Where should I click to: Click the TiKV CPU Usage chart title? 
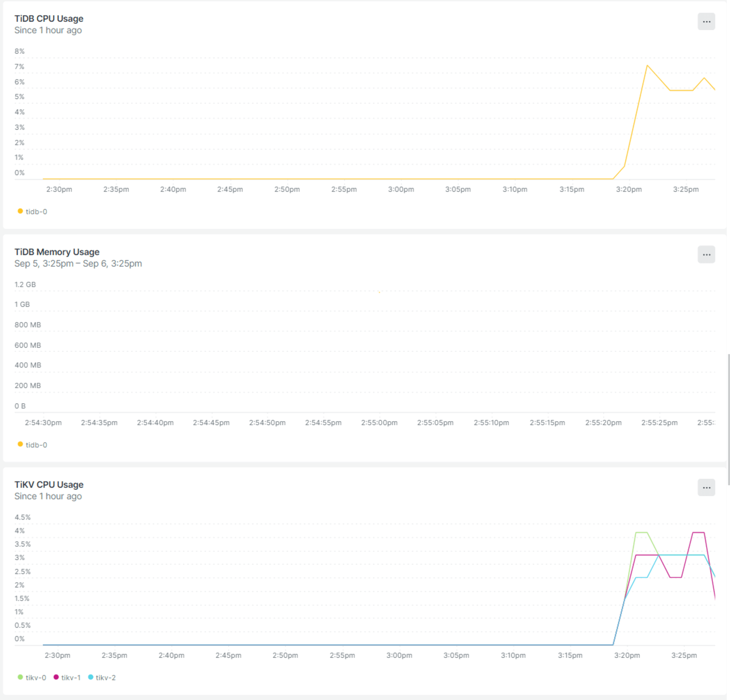[x=49, y=484]
